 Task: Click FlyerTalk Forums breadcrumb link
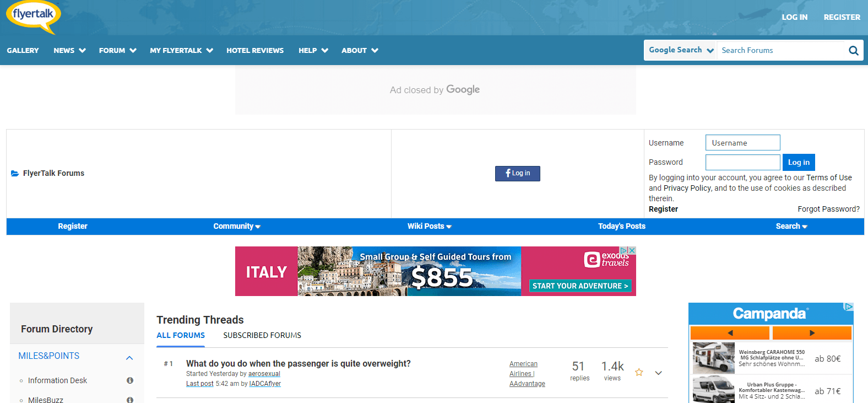[53, 173]
